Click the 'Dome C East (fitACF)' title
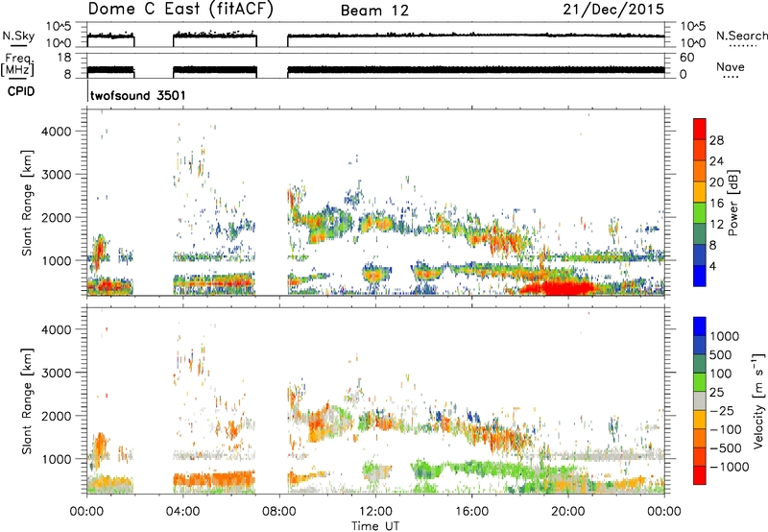The height and width of the screenshot is (532, 768). tap(180, 10)
